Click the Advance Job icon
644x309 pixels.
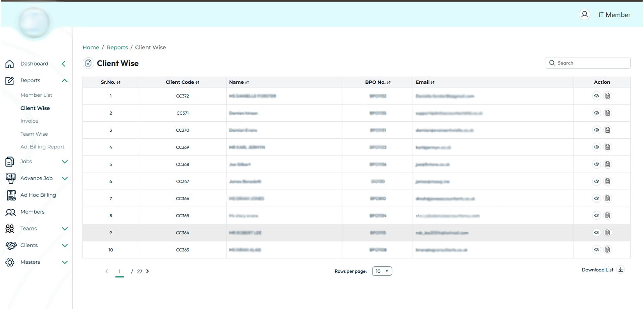10,178
